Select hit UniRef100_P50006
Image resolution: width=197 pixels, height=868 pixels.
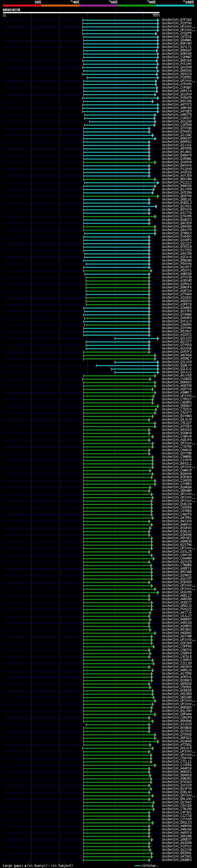point(177,264)
